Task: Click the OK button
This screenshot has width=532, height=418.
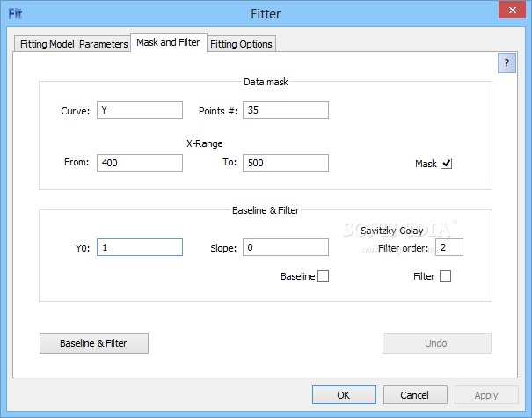Action: (344, 395)
